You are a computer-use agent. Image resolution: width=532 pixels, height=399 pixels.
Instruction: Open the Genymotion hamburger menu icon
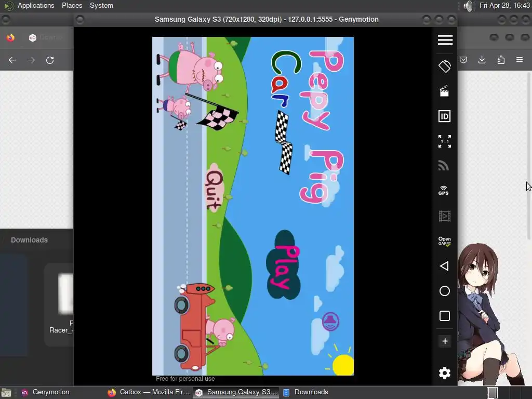click(x=445, y=39)
